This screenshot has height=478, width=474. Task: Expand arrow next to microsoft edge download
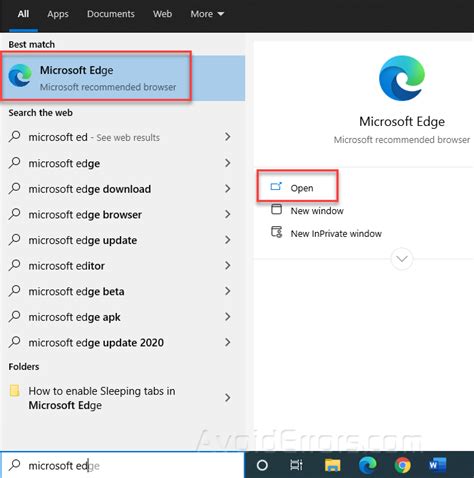tap(228, 189)
